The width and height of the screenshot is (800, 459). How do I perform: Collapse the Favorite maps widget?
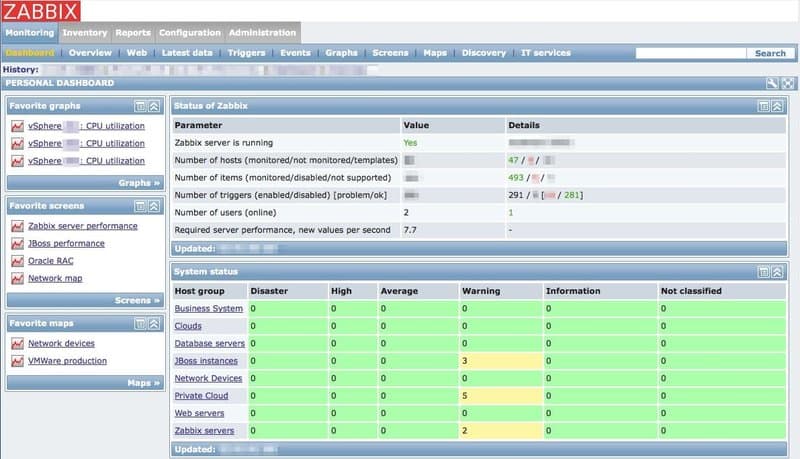pos(154,323)
